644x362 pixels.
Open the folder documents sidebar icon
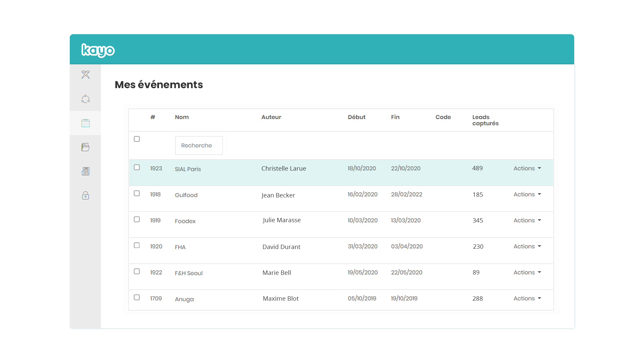[x=86, y=147]
